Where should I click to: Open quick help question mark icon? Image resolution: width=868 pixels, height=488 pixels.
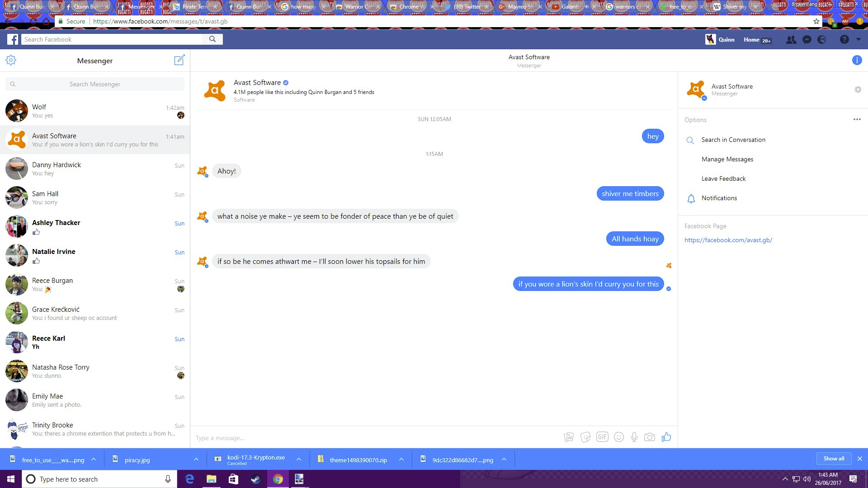(x=844, y=40)
